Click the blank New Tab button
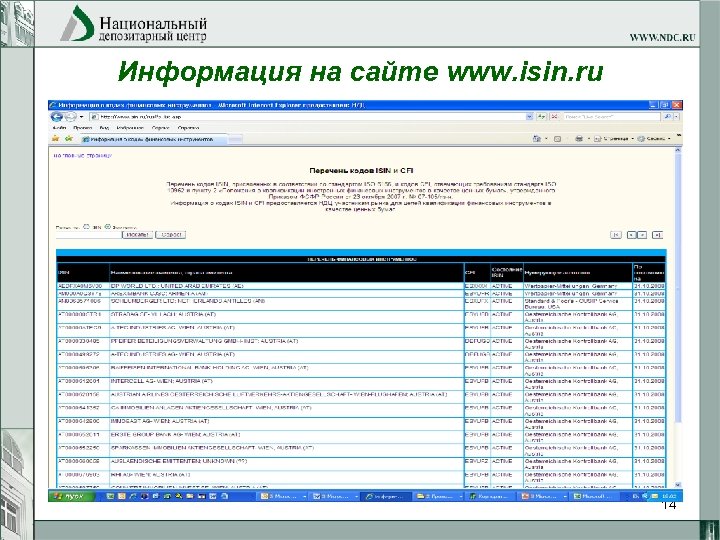Image resolution: width=720 pixels, height=540 pixels. point(235,139)
